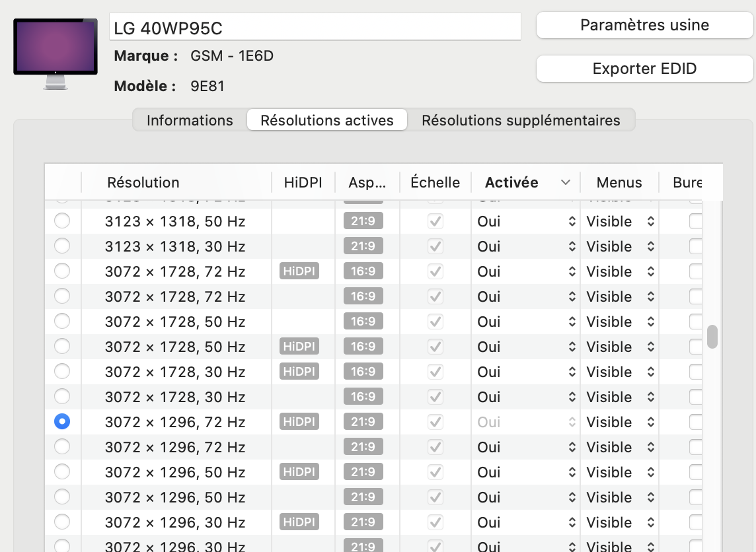This screenshot has width=756, height=552.
Task: Switch to the Résolutions actives tab
Action: [327, 120]
